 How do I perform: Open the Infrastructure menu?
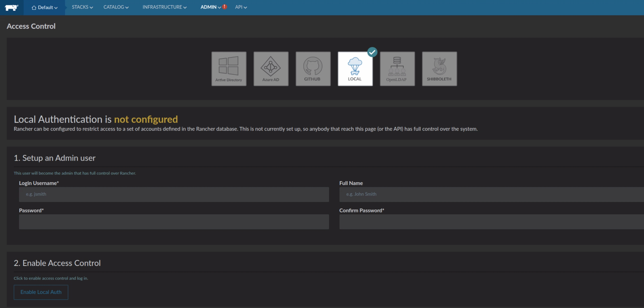click(x=164, y=7)
